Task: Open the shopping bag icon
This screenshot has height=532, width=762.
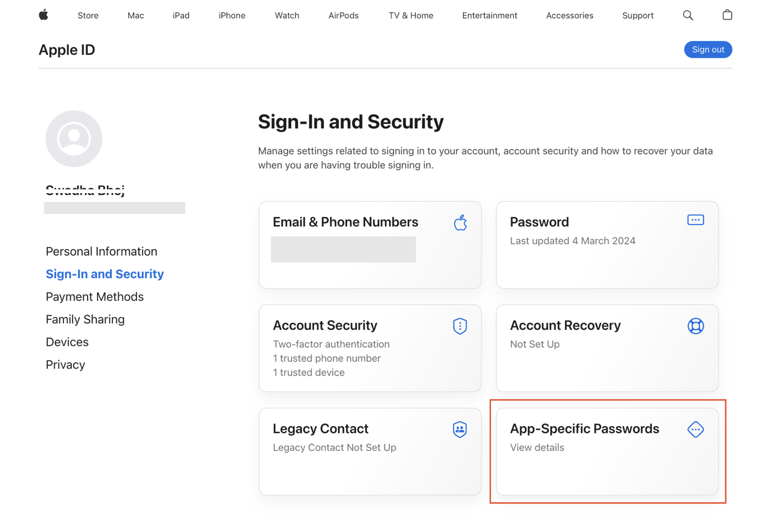Action: point(727,15)
